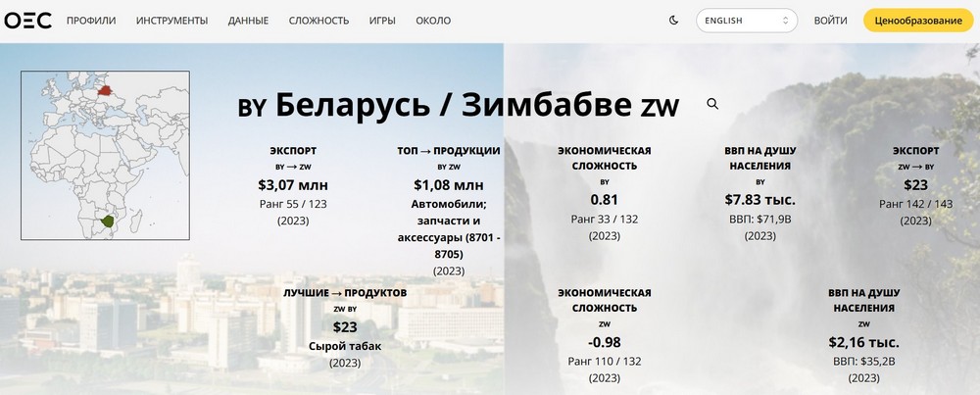Click the map thumbnail of Africa and Europe
This screenshot has height=395, width=980.
click(105, 156)
